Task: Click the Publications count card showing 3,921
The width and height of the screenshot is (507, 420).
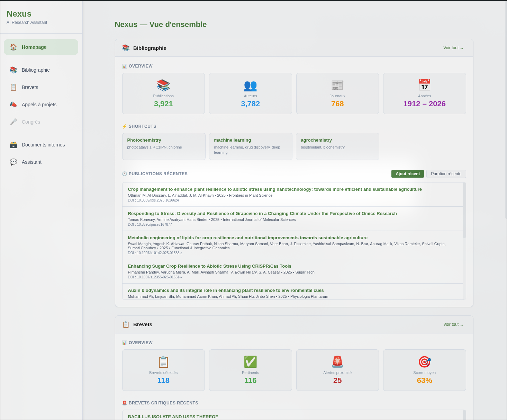Action: point(163,93)
